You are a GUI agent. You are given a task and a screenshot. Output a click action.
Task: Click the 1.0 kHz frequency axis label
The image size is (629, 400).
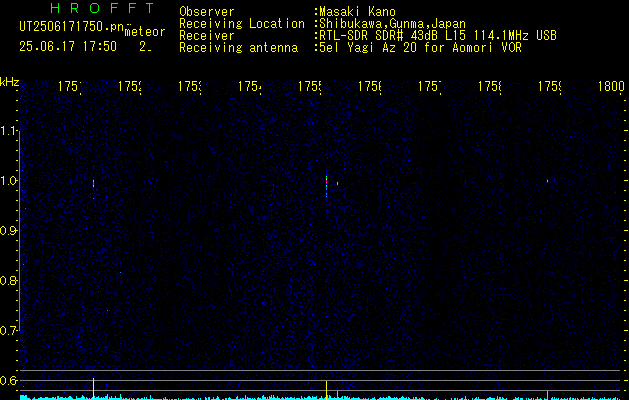8,181
